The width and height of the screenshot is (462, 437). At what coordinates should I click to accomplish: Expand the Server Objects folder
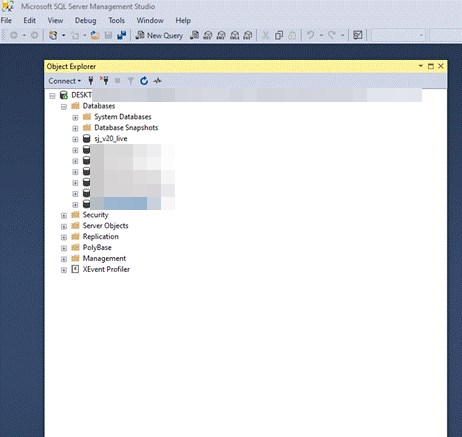[x=64, y=227]
